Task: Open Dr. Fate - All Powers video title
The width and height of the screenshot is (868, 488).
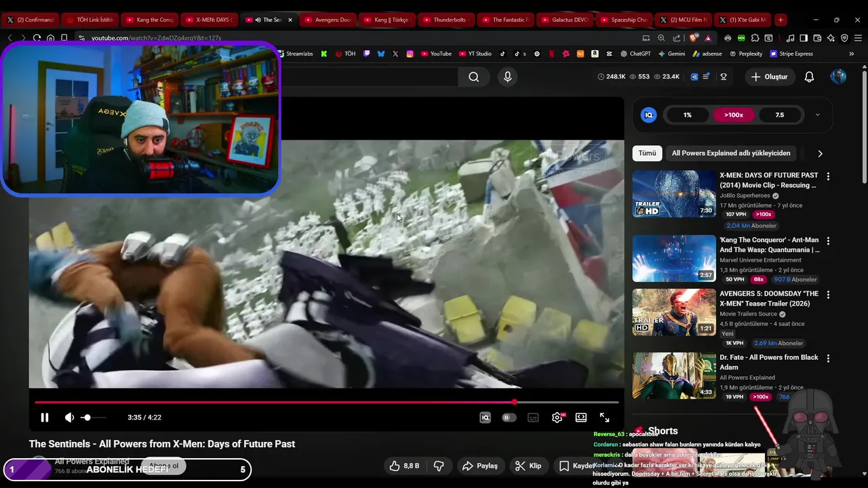Action: coord(769,362)
